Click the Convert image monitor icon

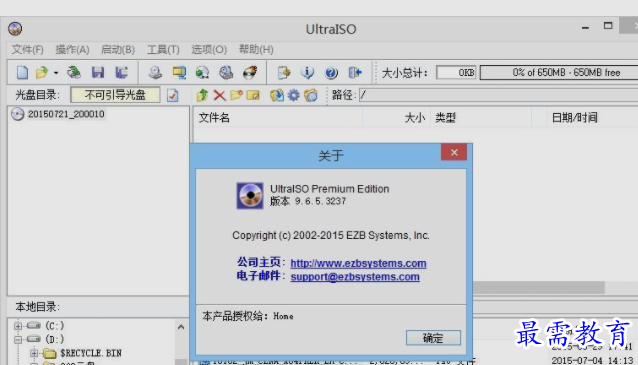click(x=179, y=73)
